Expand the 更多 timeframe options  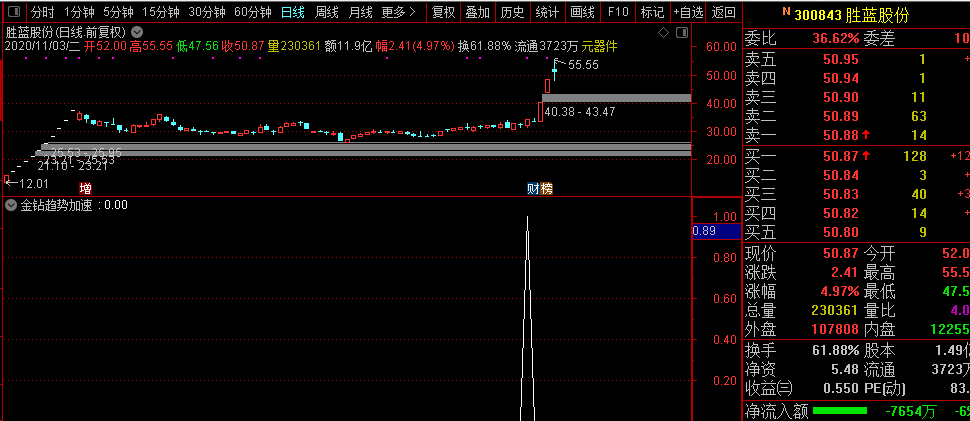tap(398, 12)
